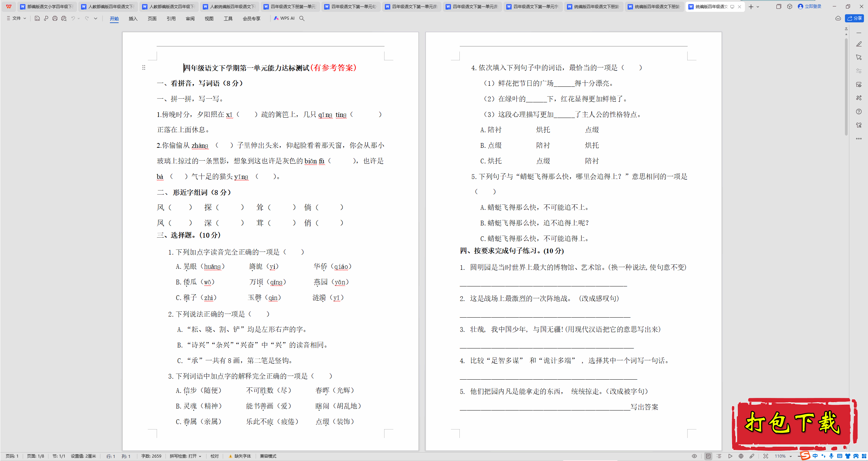Close the active 统编版四年级语文 document tab
The width and height of the screenshot is (868, 461).
pyautogui.click(x=739, y=7)
